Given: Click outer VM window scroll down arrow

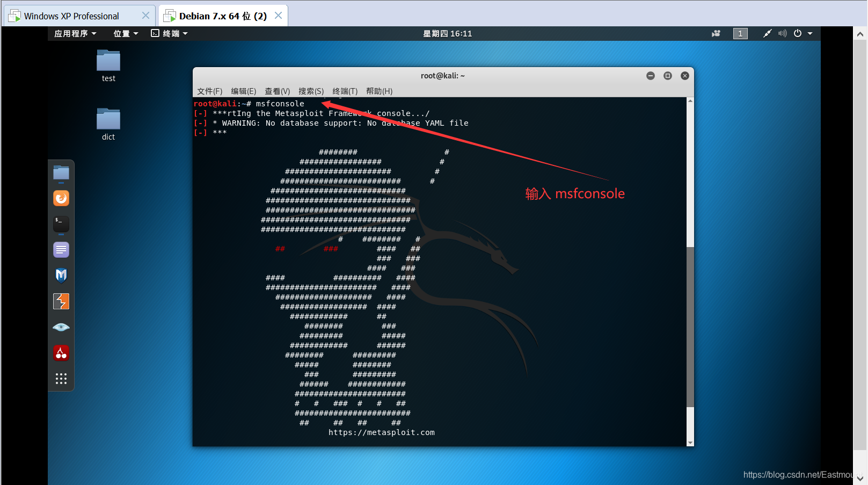Looking at the screenshot, I should coord(860,478).
